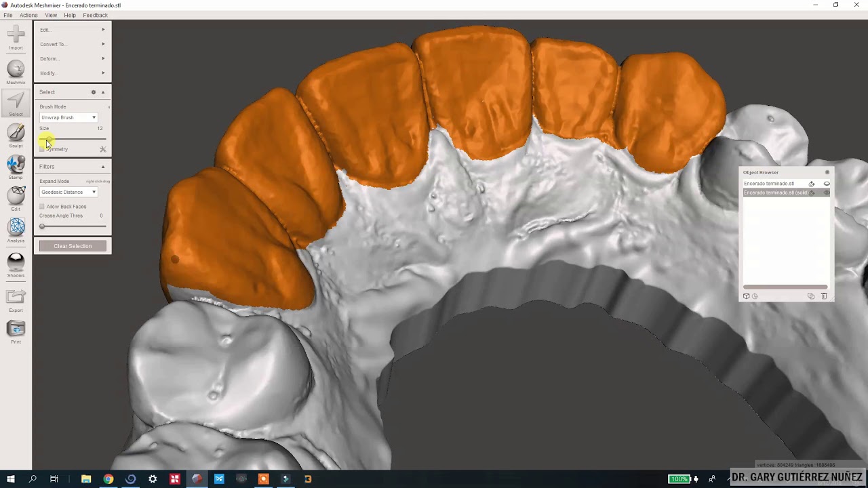Open the File menu

(x=8, y=15)
